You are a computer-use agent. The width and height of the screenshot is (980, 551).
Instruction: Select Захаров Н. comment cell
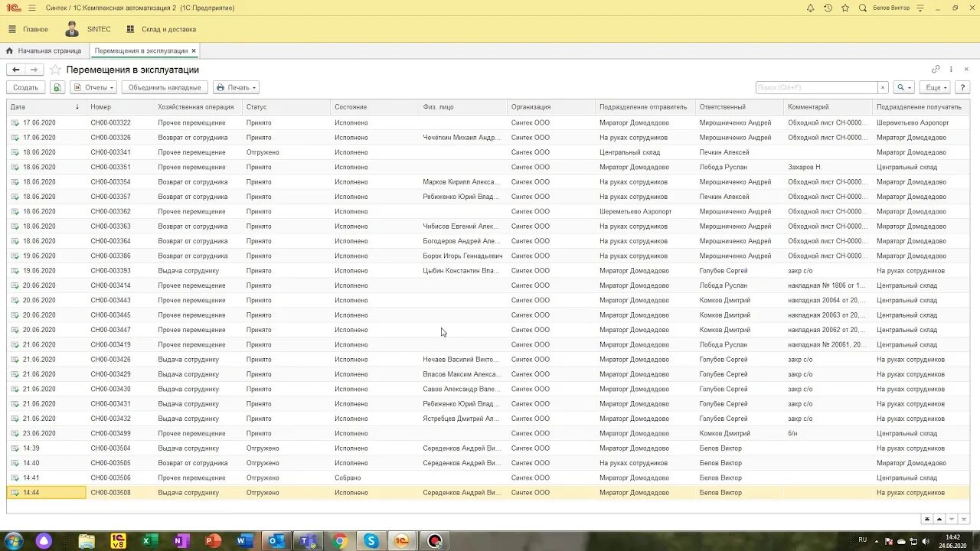click(x=828, y=167)
